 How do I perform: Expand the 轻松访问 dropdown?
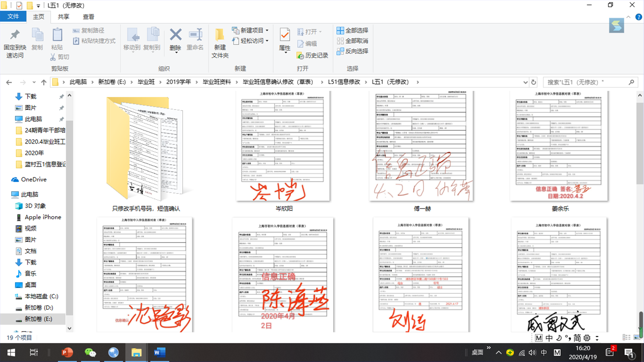[x=267, y=41]
